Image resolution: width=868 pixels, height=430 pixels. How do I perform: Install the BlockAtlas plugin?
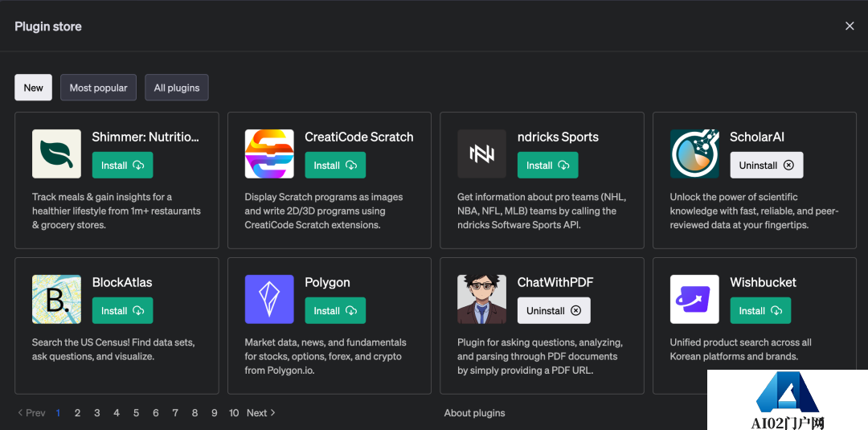point(122,311)
